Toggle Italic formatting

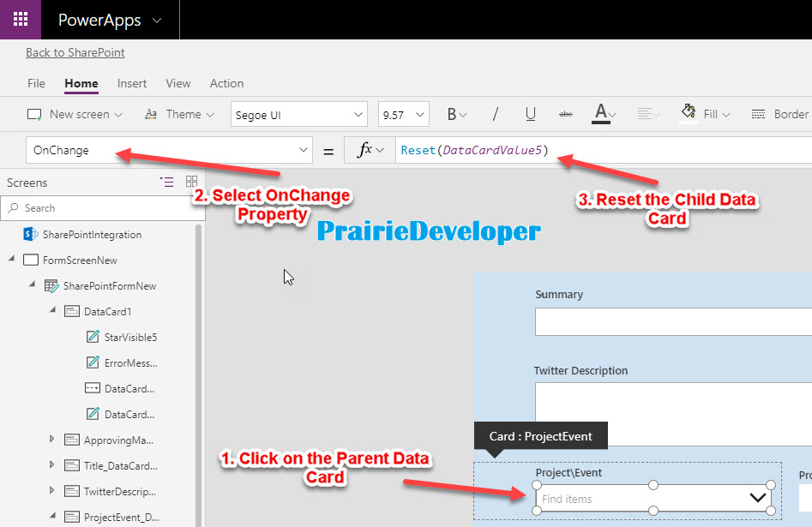pyautogui.click(x=495, y=115)
